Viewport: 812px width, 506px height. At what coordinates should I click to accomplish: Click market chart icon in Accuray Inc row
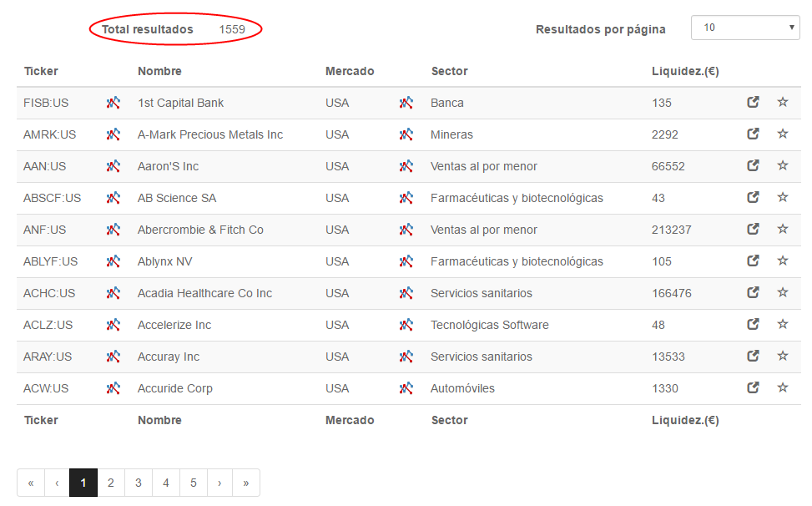406,357
